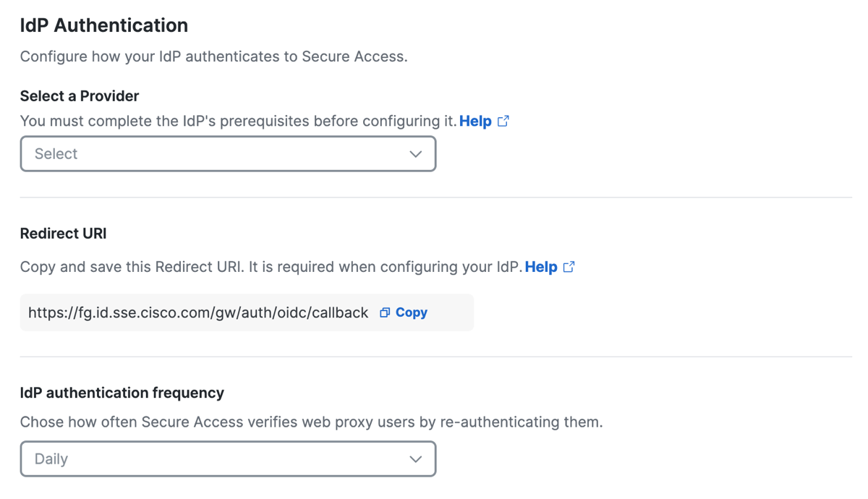The height and width of the screenshot is (499, 868).
Task: Click the Copy button for the callback URL
Action: 411,312
